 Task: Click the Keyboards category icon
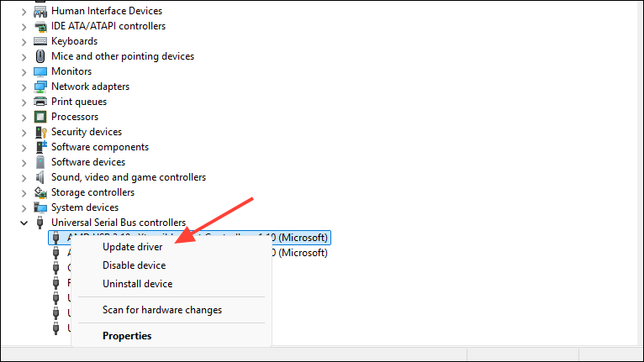coord(40,41)
